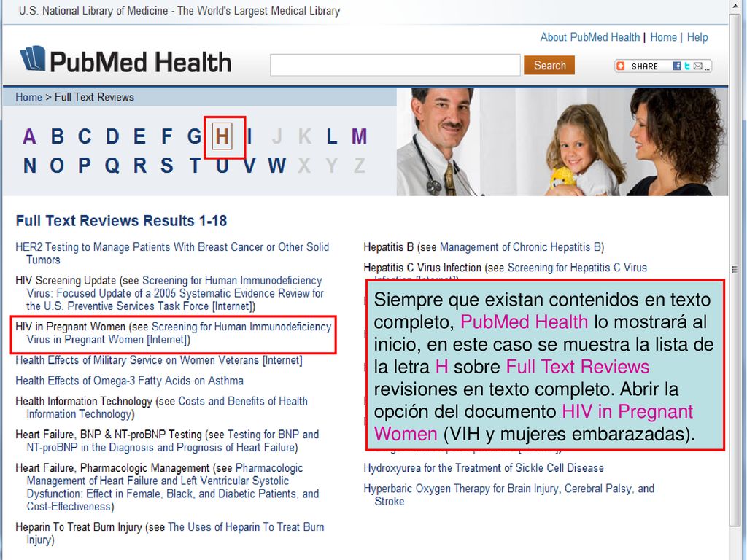Select letter C in the alphabet index
The image size is (747, 560).
85,136
